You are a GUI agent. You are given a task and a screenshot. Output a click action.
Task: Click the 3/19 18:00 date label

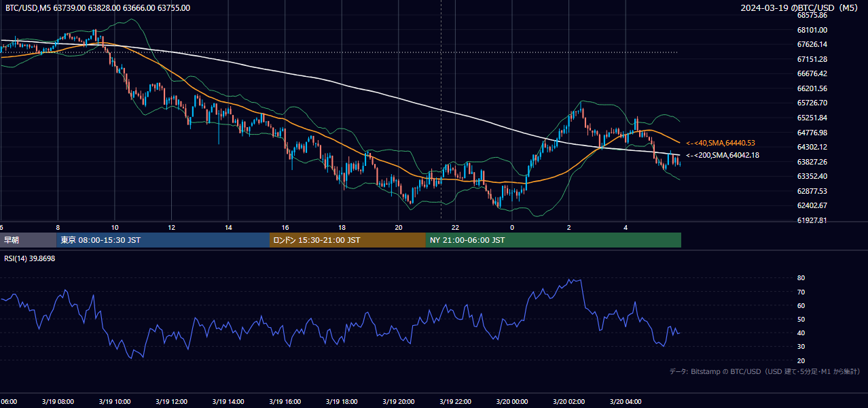pos(342,401)
